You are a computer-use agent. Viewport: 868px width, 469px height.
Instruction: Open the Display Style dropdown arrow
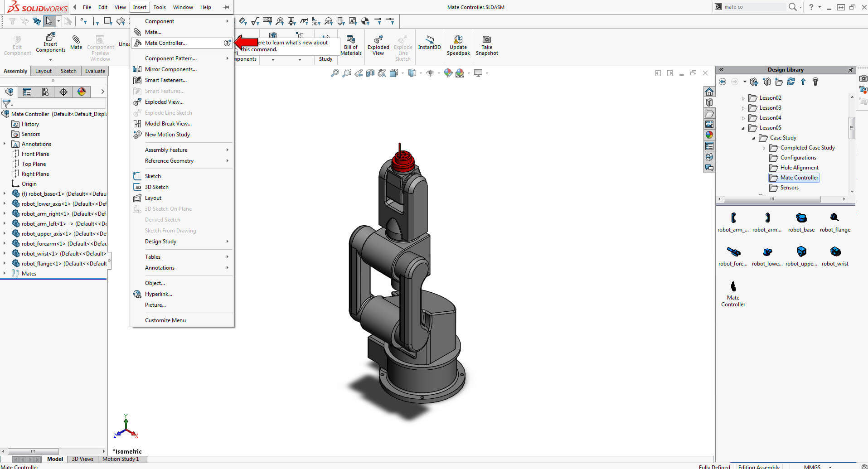421,73
